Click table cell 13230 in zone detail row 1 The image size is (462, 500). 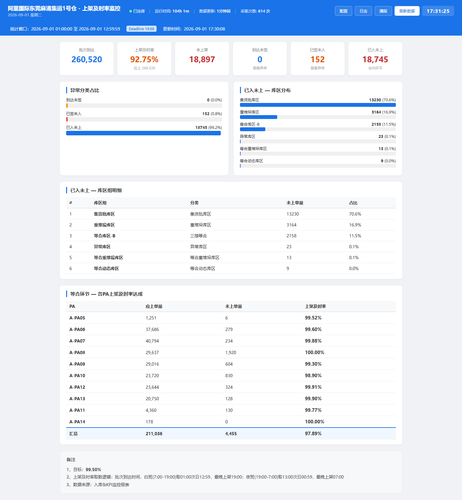pyautogui.click(x=293, y=214)
